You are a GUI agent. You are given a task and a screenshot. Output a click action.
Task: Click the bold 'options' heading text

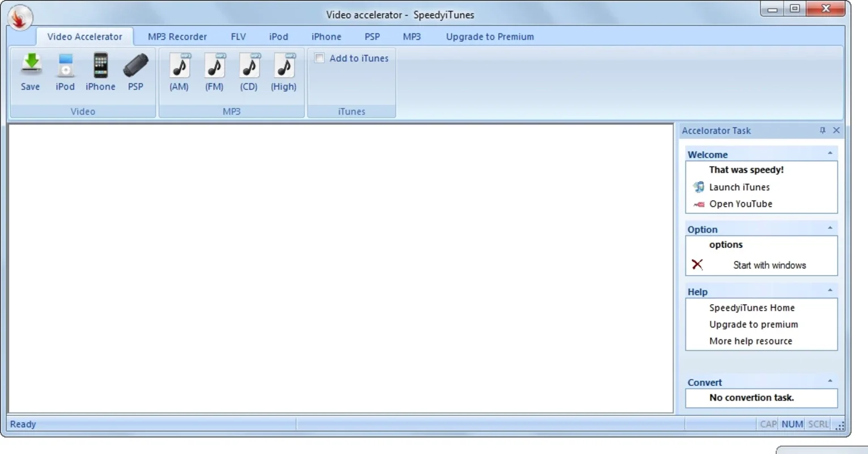[726, 245]
